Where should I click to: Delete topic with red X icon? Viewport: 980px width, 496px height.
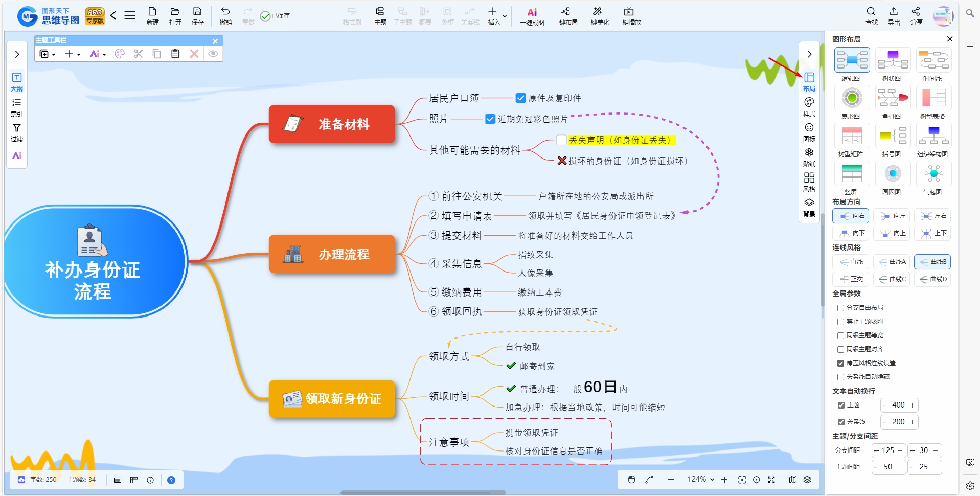[x=194, y=54]
